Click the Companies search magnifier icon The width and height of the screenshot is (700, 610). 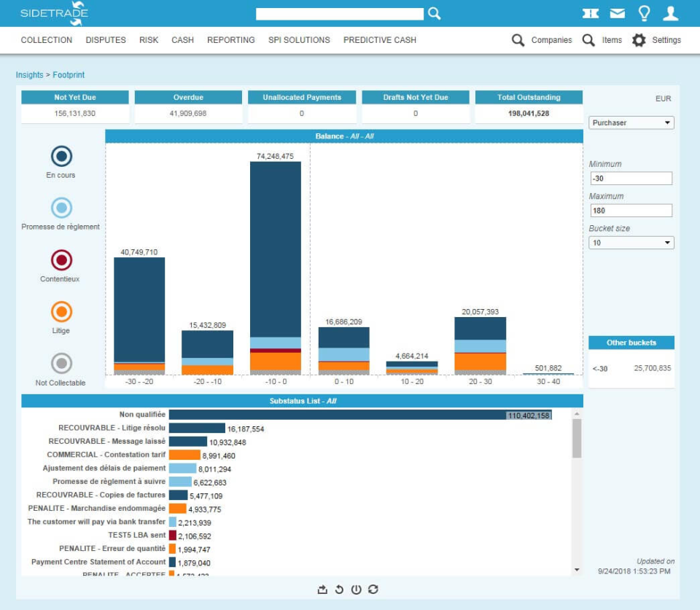[518, 40]
